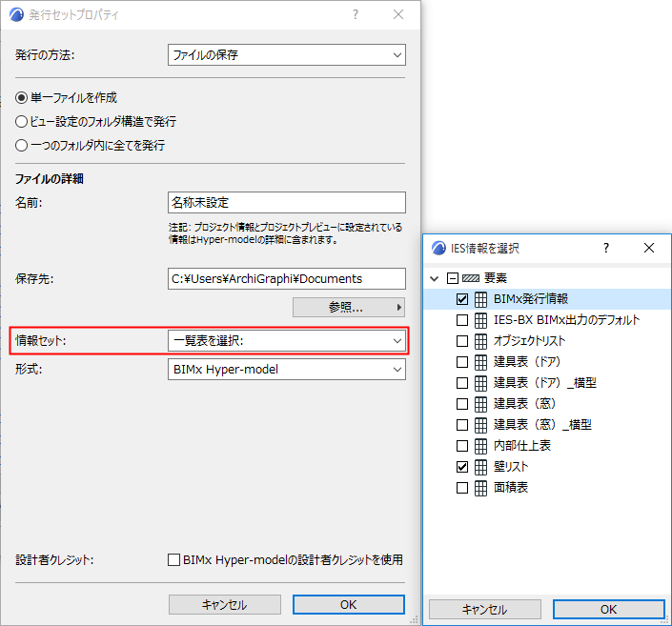Select 一つのフォルダ内に全てを発行 radio button
This screenshot has height=626, width=672.
(x=21, y=146)
